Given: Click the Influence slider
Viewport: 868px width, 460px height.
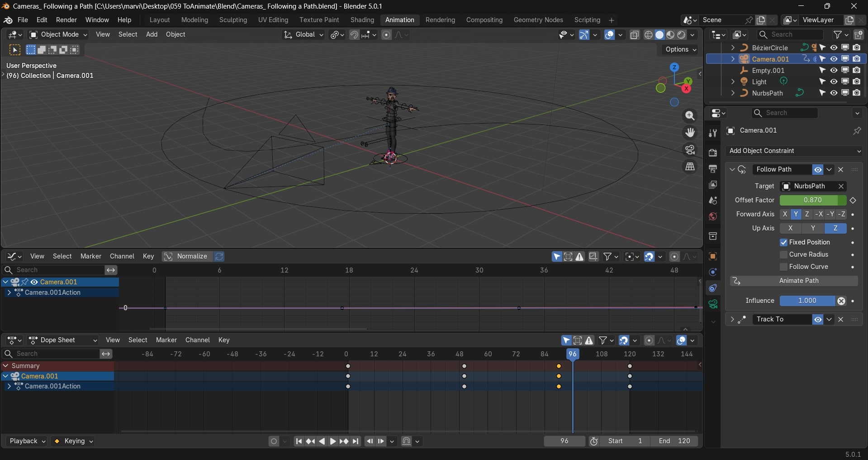Looking at the screenshot, I should coord(807,301).
